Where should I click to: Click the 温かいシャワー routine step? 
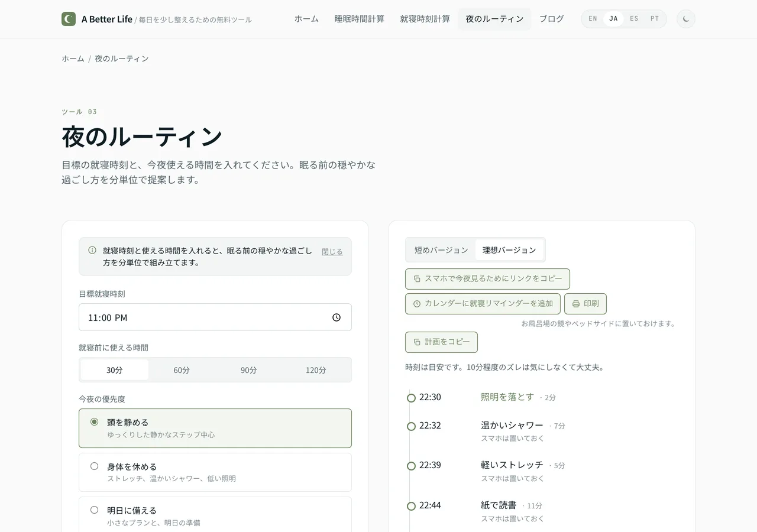pyautogui.click(x=512, y=426)
